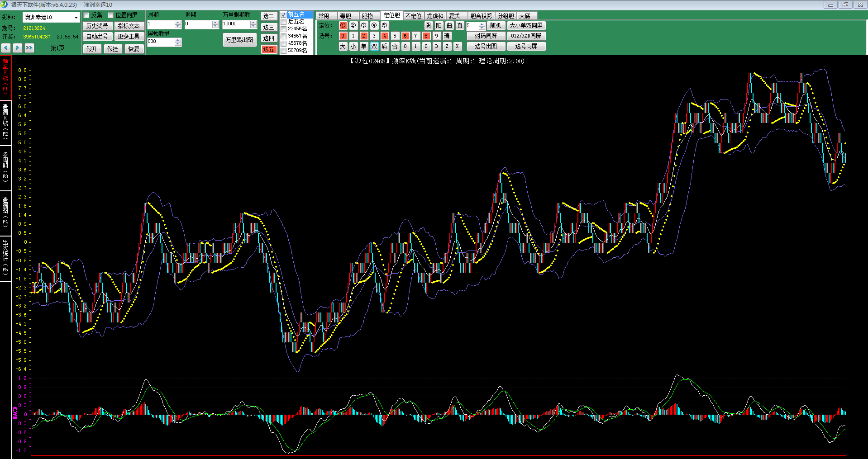The height and width of the screenshot is (459, 868).
Task: Clear number selection with 清 button
Action: click(x=447, y=36)
